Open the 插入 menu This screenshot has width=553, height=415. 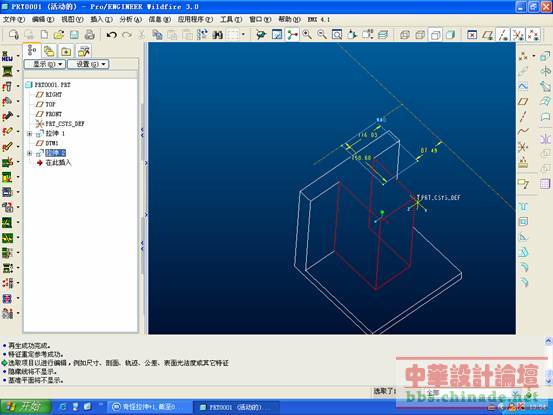(101, 19)
